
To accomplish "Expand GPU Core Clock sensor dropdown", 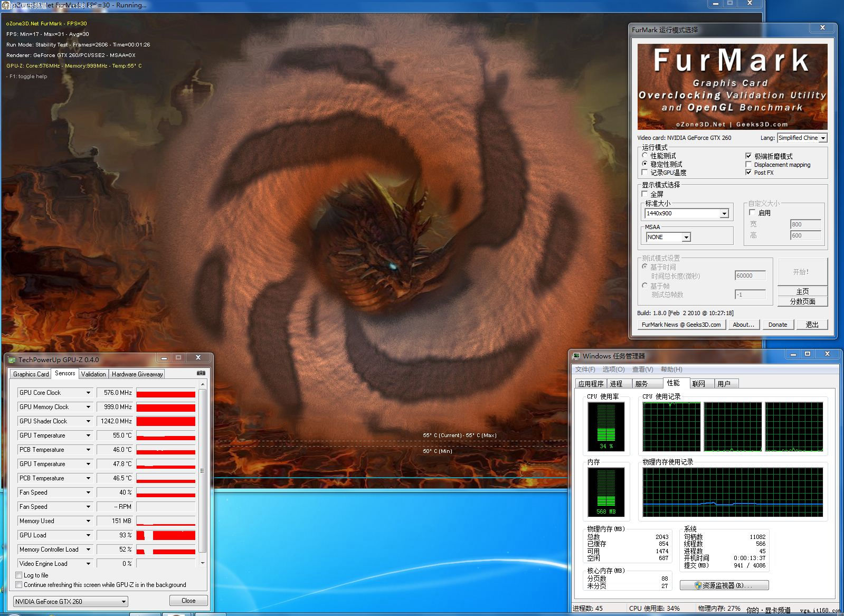I will (x=88, y=393).
